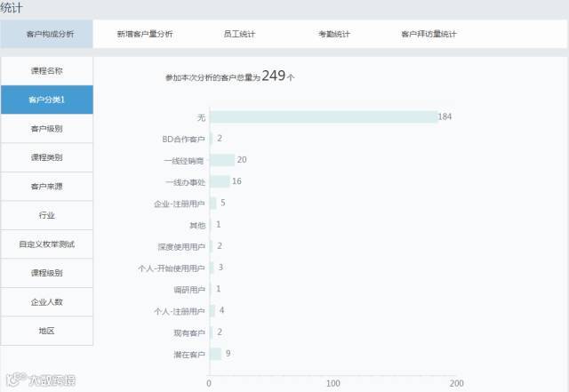Choose 企业人数 sidebar item

point(47,302)
